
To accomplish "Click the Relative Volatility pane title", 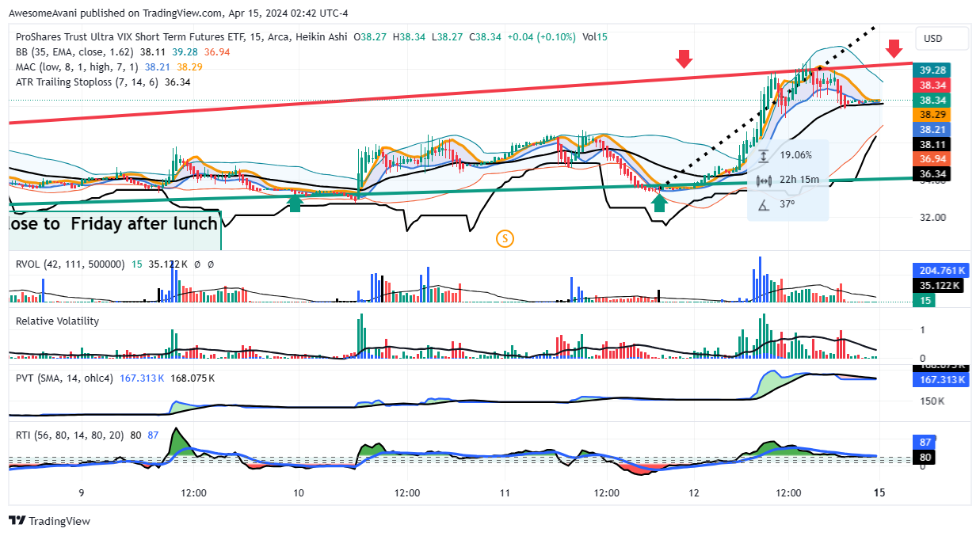I will pyautogui.click(x=57, y=321).
